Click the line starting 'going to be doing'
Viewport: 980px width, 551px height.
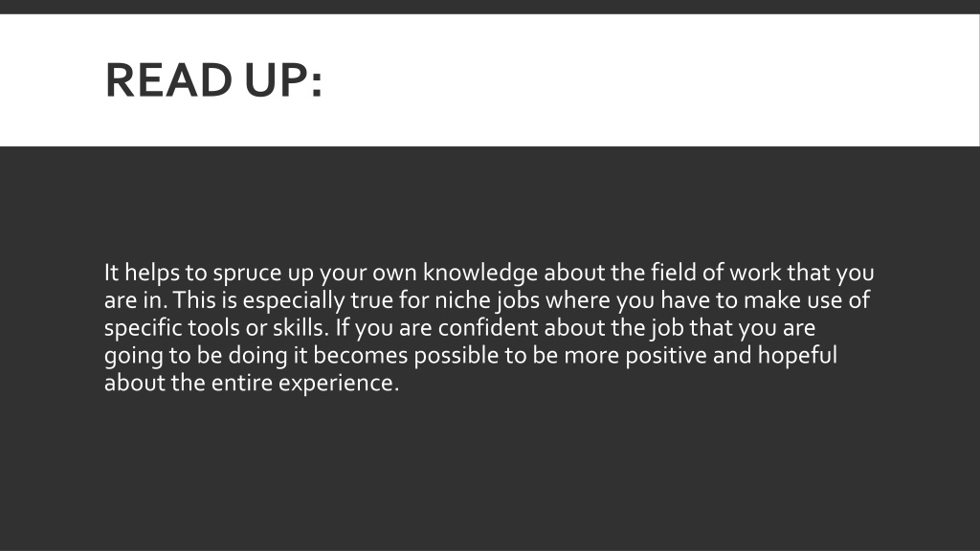tap(471, 356)
